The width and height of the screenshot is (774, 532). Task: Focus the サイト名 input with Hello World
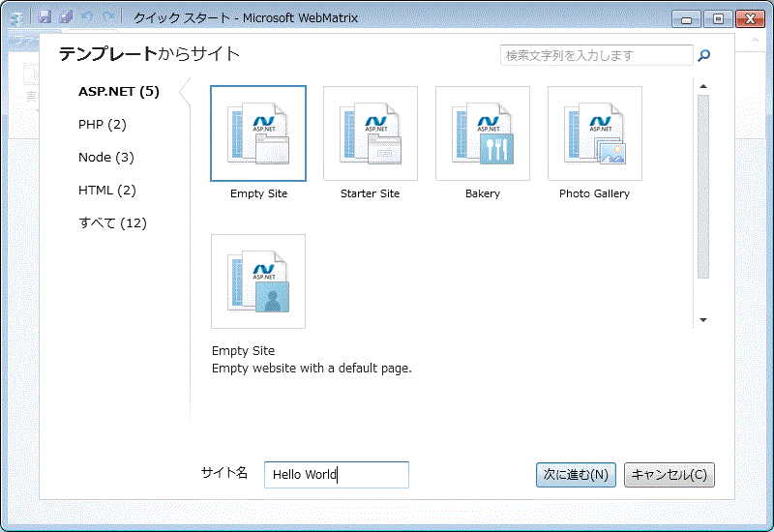point(337,475)
